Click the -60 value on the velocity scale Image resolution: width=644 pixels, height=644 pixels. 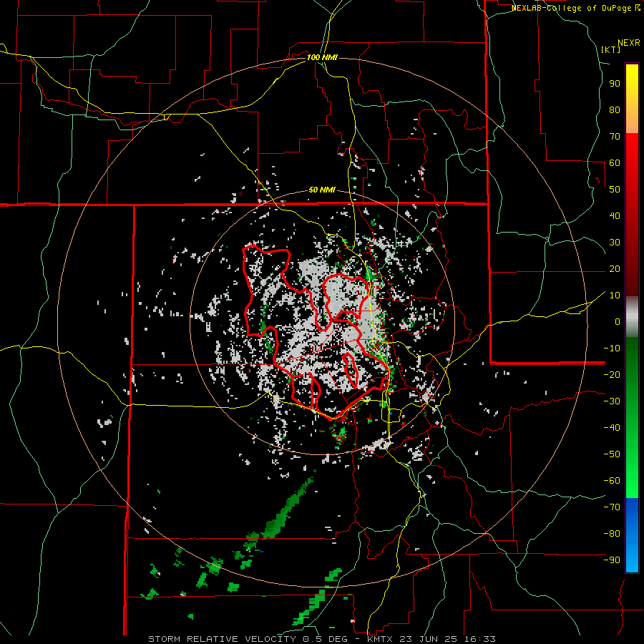click(x=612, y=481)
